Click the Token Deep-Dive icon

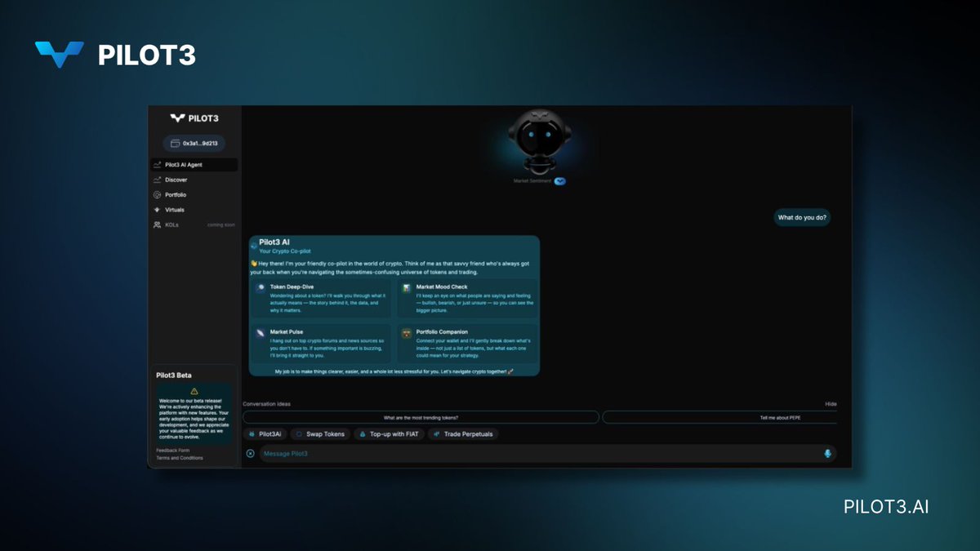point(261,288)
